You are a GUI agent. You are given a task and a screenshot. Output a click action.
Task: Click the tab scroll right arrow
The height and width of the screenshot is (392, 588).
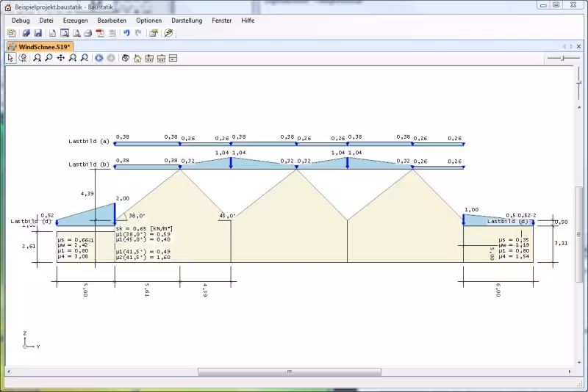point(571,46)
